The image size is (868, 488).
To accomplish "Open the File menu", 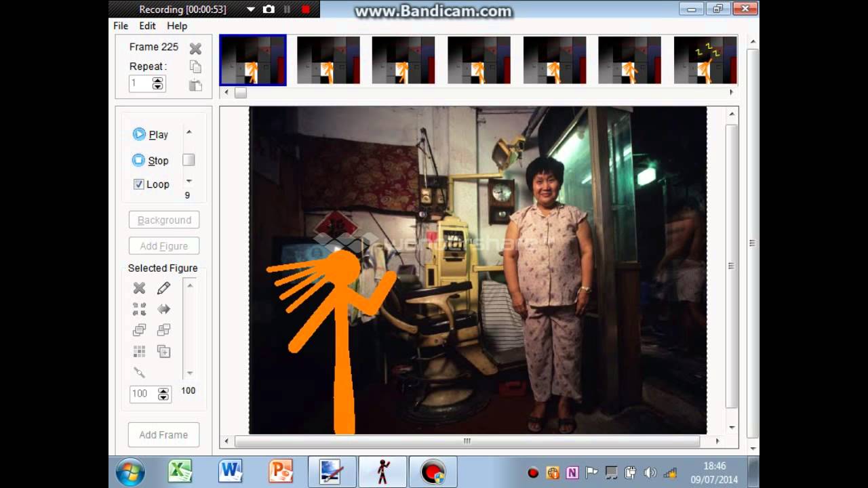I will 121,26.
